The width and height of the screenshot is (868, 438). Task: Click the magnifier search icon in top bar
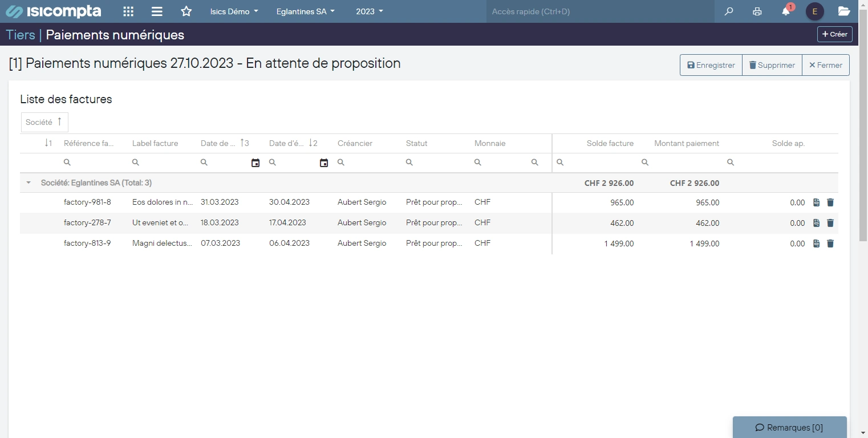tap(729, 11)
